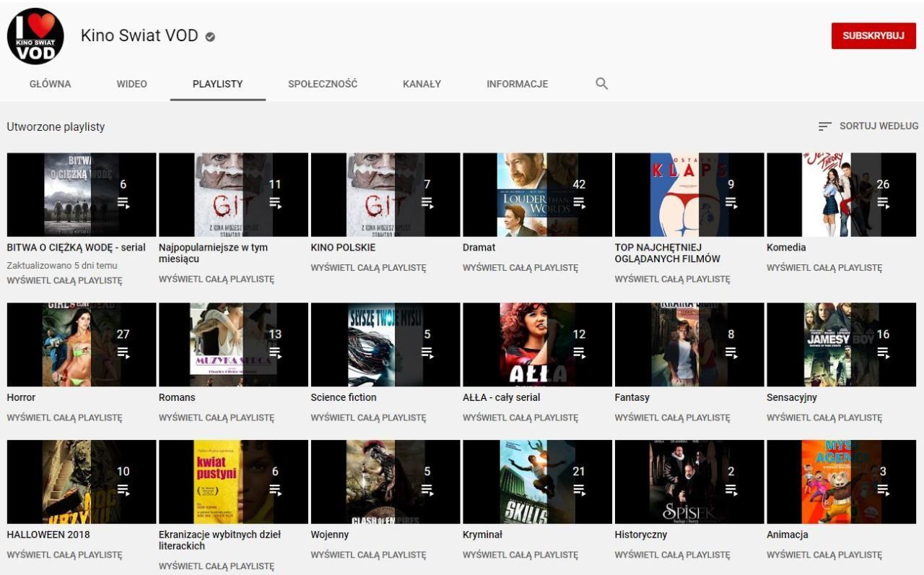Open the Kryminał playlist thumbnail

tap(537, 482)
